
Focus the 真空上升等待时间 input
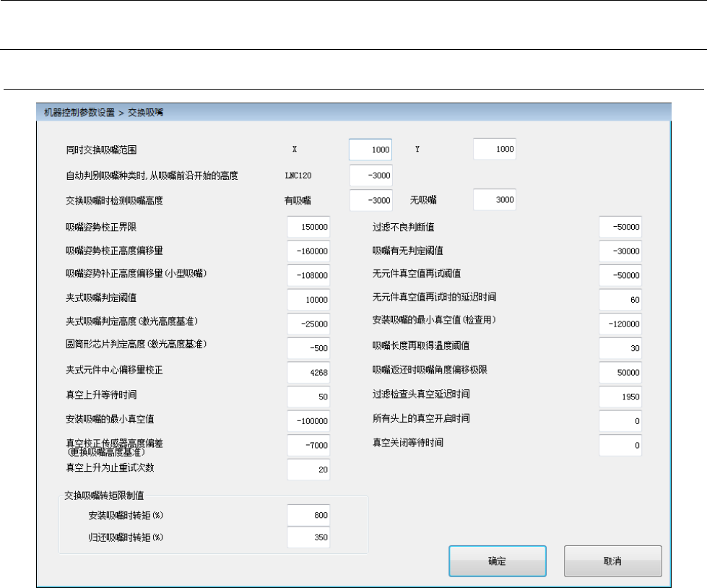coord(308,397)
